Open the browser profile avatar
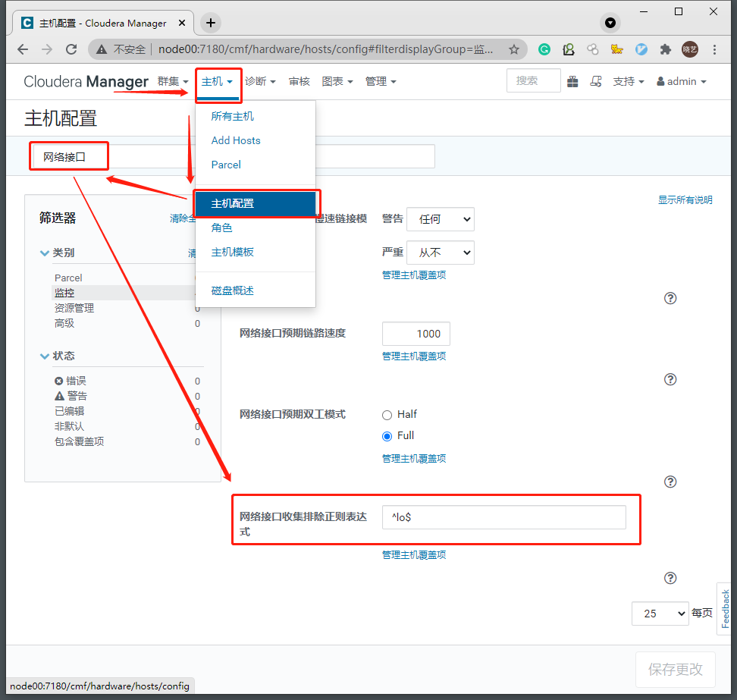737x700 pixels. point(690,49)
